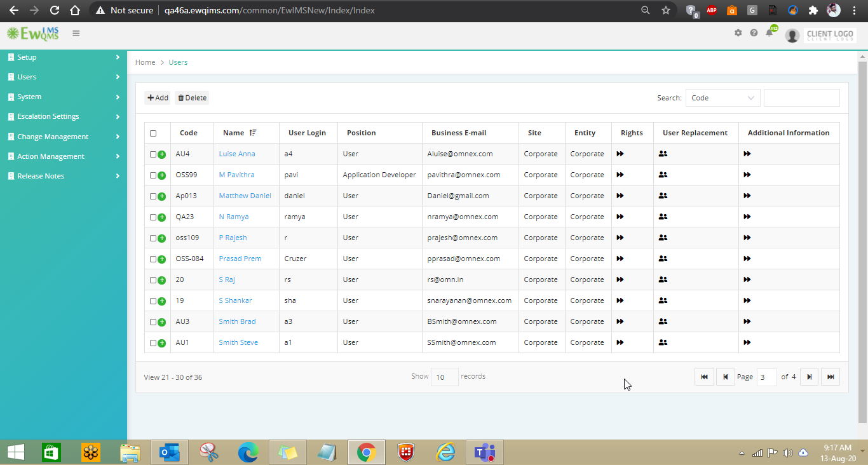Check the box for OSS99 row
This screenshot has height=465, width=868.
coord(153,175)
